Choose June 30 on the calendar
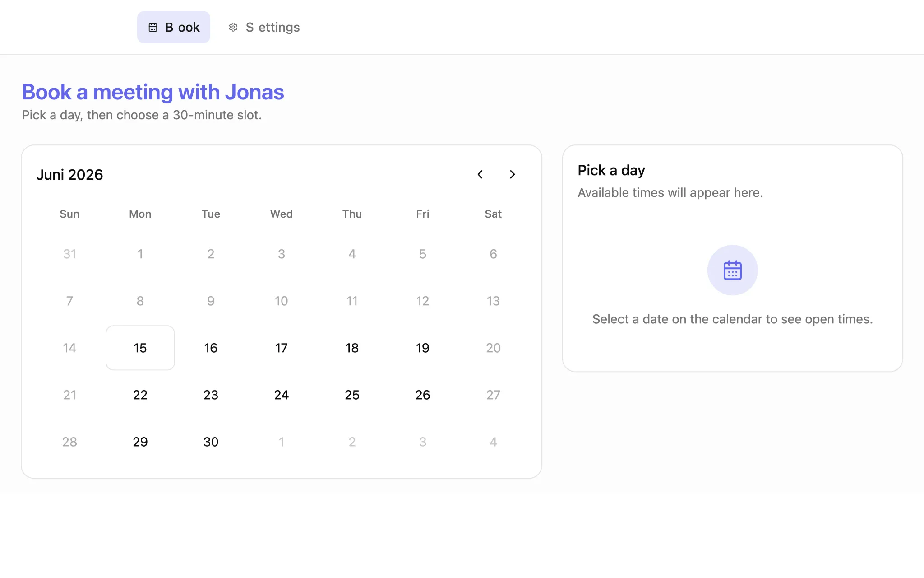Screen dimensions: 924x578 coord(211,442)
